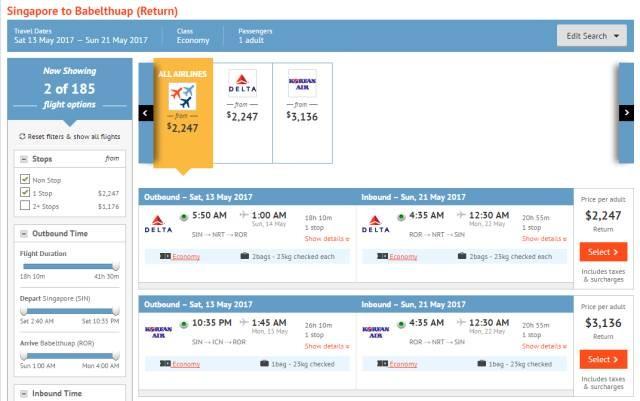Viewport: 640px width, 401px height.
Task: Click baggage icon on Delta inbound flight
Action: 462,256
